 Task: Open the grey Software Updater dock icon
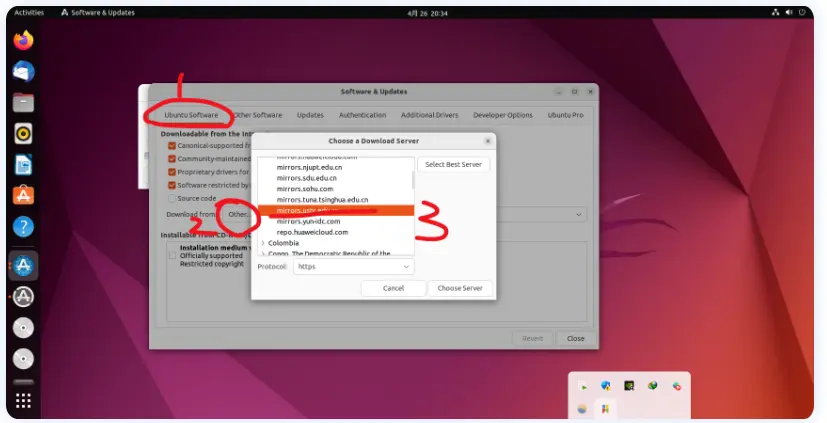[x=23, y=296]
